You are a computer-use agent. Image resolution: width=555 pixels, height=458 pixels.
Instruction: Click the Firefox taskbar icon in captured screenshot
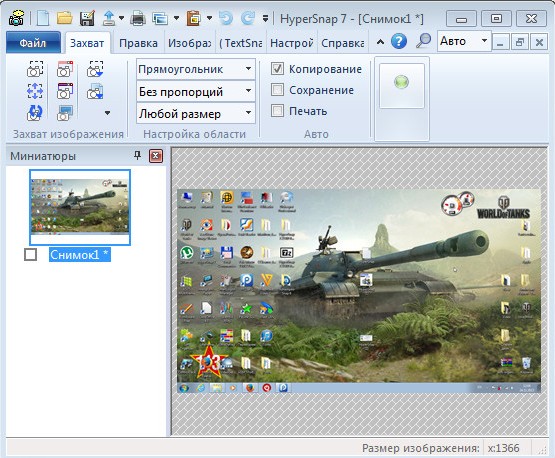[x=250, y=388]
